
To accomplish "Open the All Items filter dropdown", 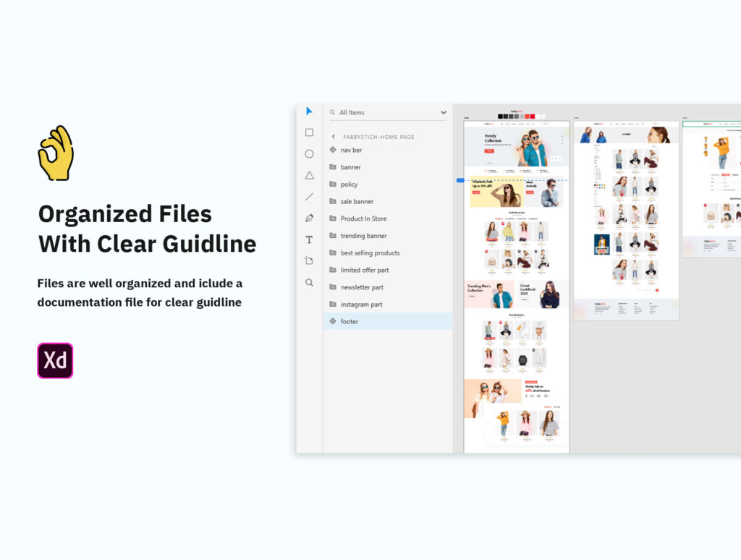I will coord(443,113).
